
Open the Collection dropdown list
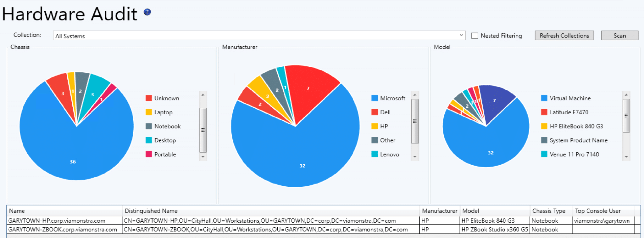pyautogui.click(x=461, y=35)
